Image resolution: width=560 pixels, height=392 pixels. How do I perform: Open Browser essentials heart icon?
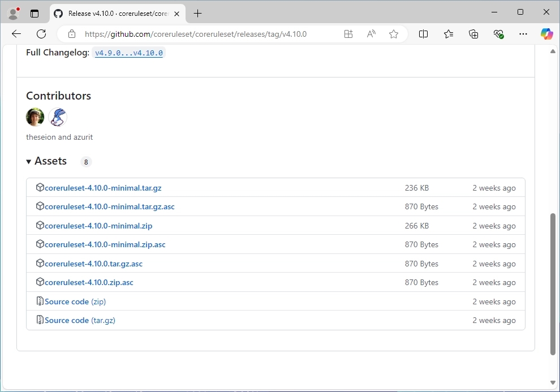(x=498, y=34)
